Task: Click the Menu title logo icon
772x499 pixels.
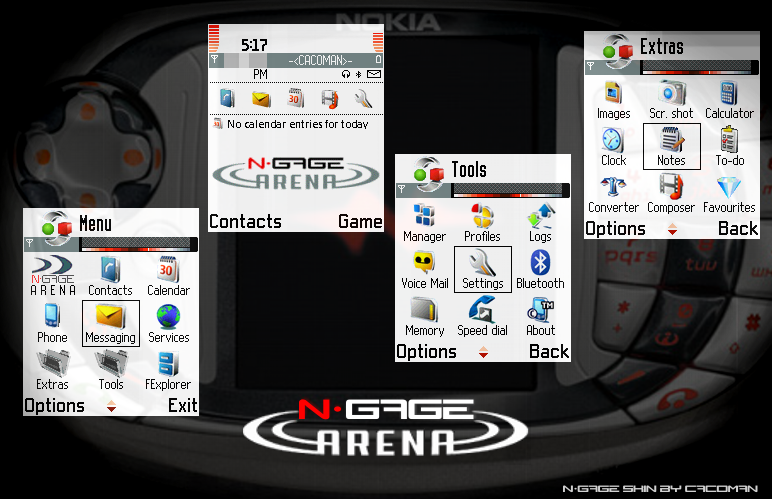Action: pos(57,228)
